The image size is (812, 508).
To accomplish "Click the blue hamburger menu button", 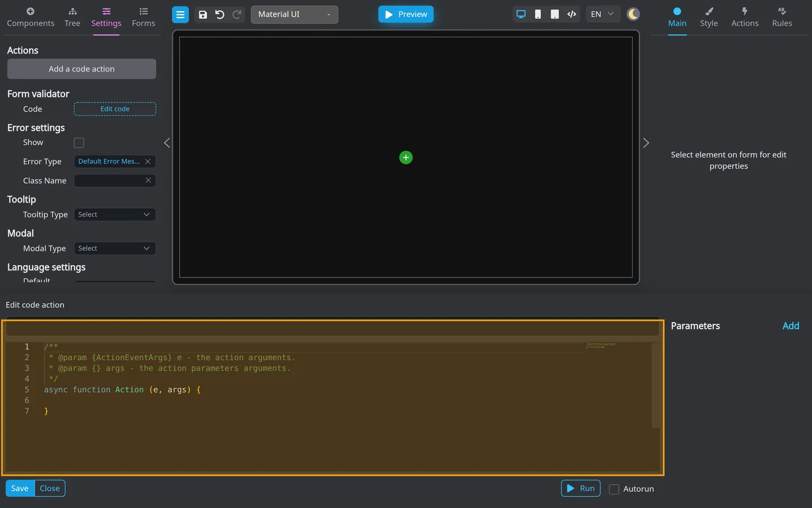I will pyautogui.click(x=180, y=15).
